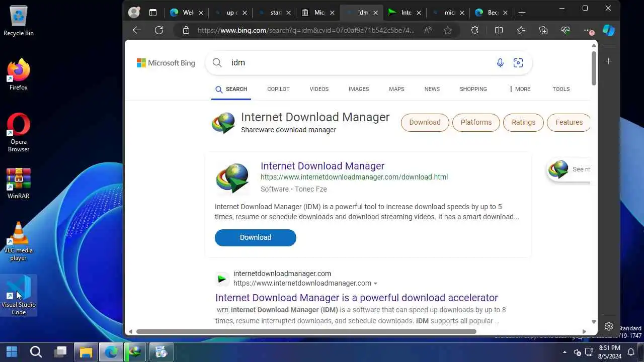Launch Opera Browser from desktop

coord(19,133)
